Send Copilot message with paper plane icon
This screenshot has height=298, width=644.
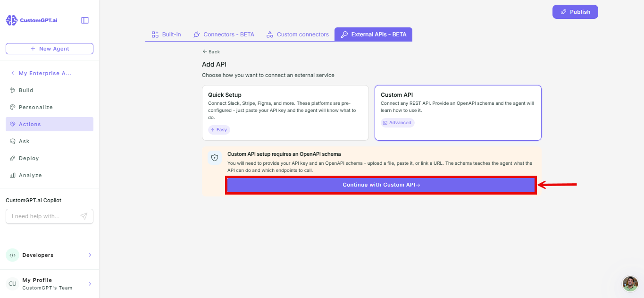pyautogui.click(x=84, y=216)
